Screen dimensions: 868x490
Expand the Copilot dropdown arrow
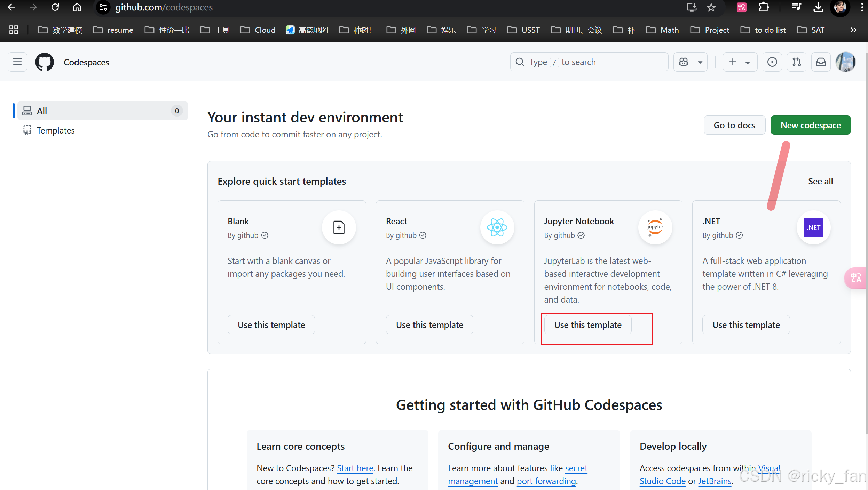pos(700,62)
